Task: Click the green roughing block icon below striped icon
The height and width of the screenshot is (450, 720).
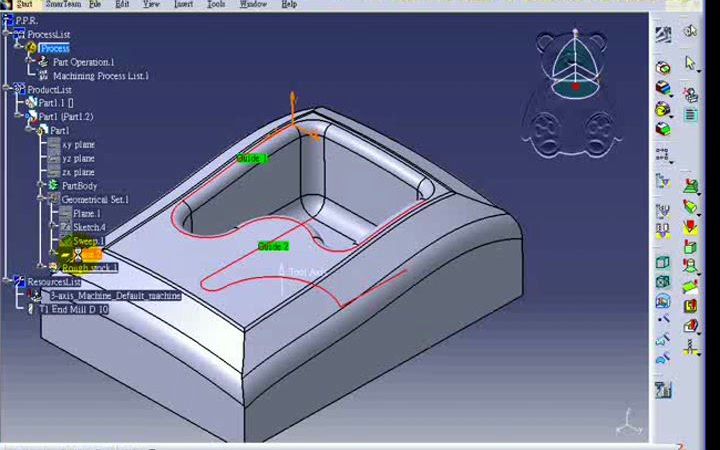Action: pyautogui.click(x=663, y=68)
